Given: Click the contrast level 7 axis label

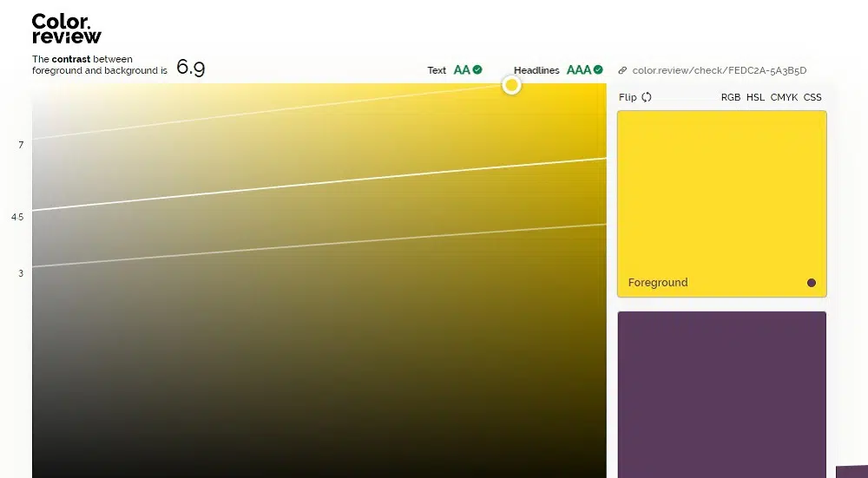Looking at the screenshot, I should (x=21, y=145).
